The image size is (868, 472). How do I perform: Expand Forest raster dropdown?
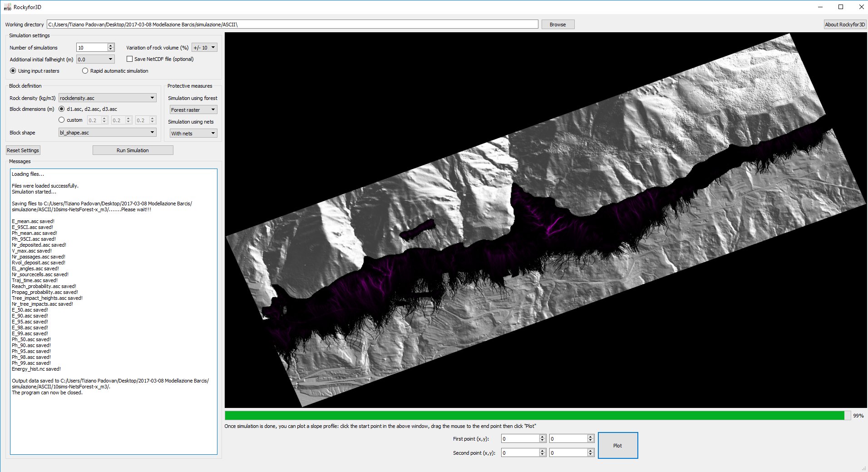(193, 109)
